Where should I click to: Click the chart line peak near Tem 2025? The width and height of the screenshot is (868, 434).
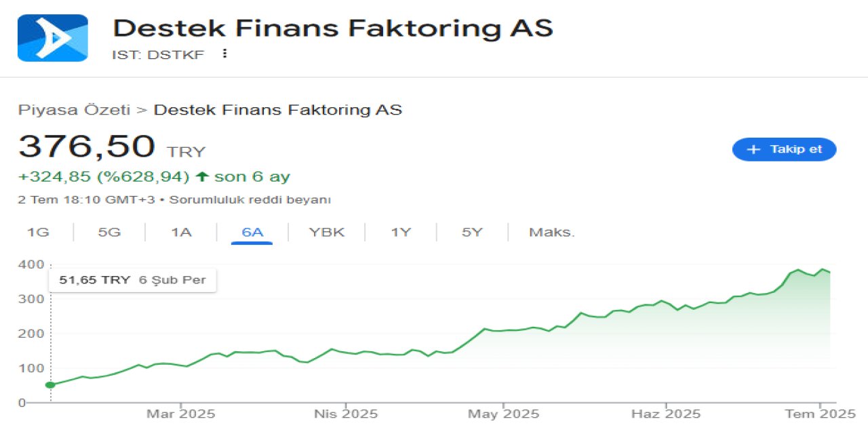(x=823, y=269)
